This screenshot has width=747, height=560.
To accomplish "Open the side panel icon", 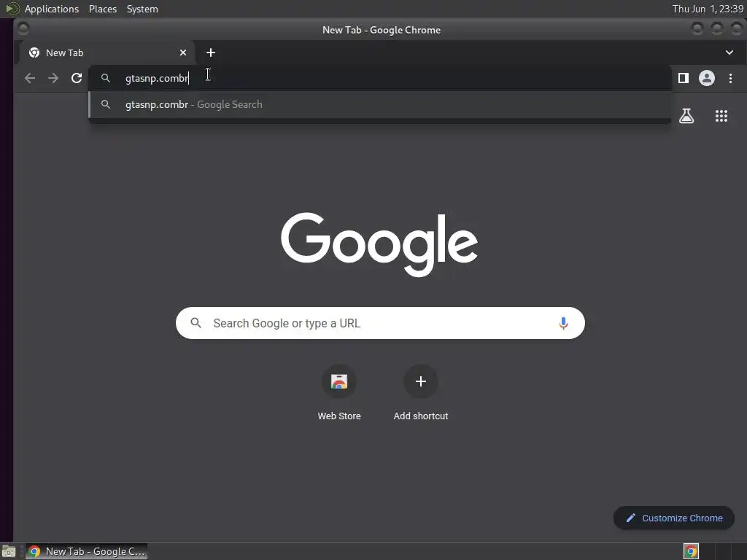I will (x=683, y=78).
